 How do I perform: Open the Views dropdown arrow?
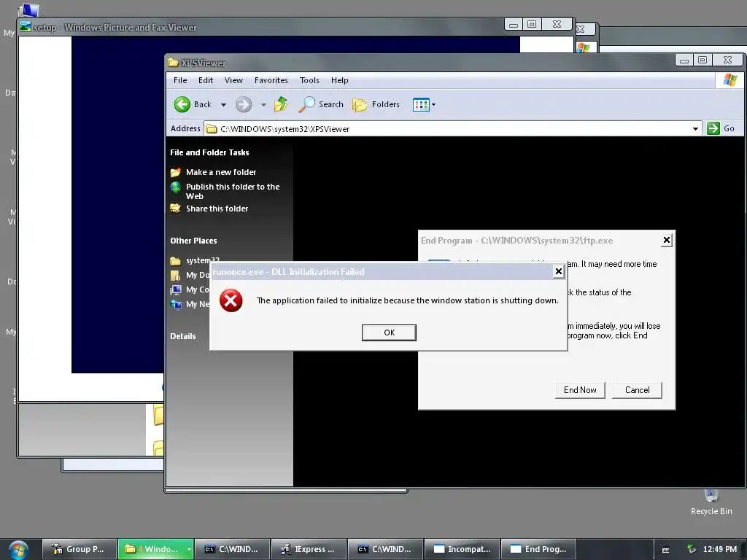pos(433,105)
